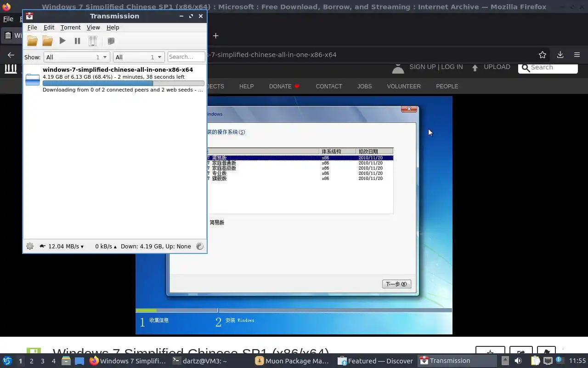The height and width of the screenshot is (368, 588).
Task: Open the taskbar application launcher menu
Action: (7, 361)
